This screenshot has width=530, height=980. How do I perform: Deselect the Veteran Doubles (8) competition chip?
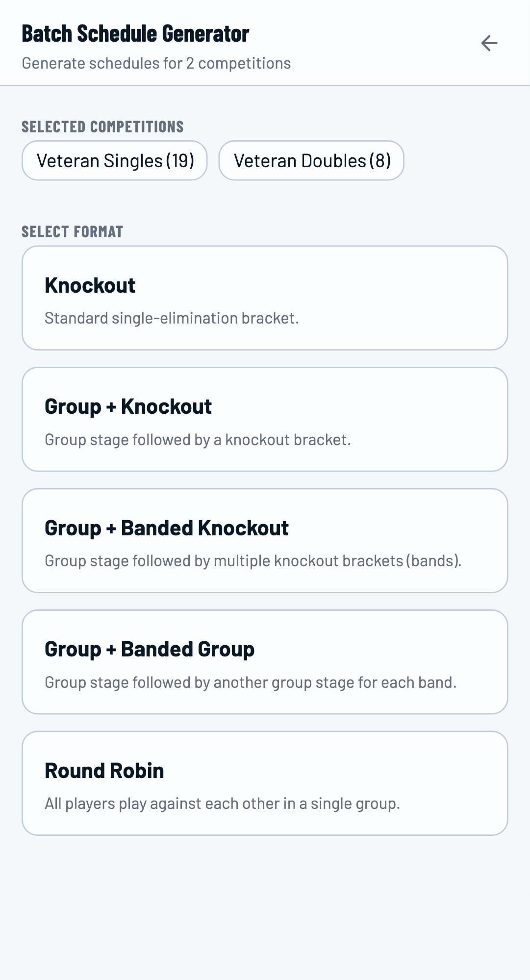click(x=311, y=160)
